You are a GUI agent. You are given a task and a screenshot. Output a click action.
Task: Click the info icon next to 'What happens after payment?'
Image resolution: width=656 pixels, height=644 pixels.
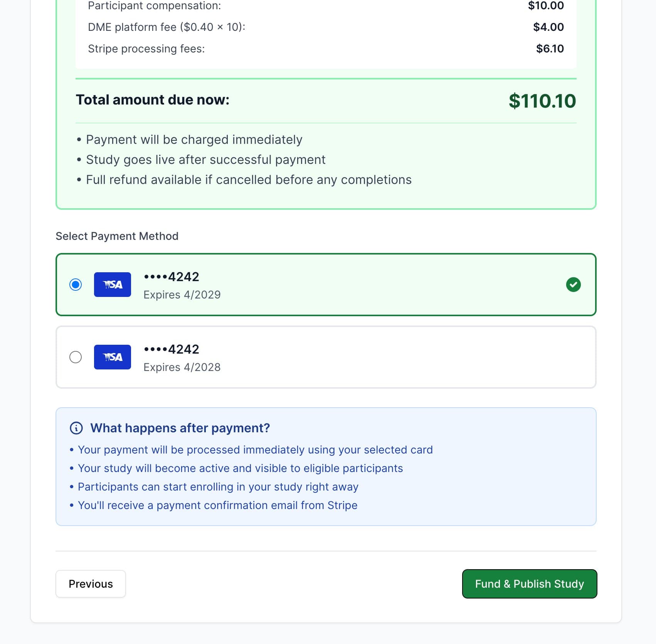tap(76, 428)
